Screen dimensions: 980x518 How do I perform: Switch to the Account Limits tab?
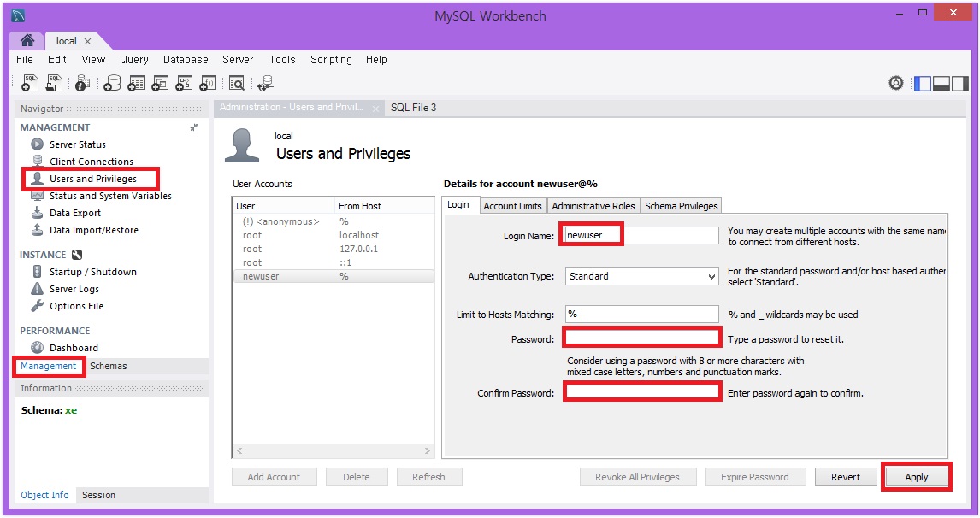pyautogui.click(x=512, y=205)
